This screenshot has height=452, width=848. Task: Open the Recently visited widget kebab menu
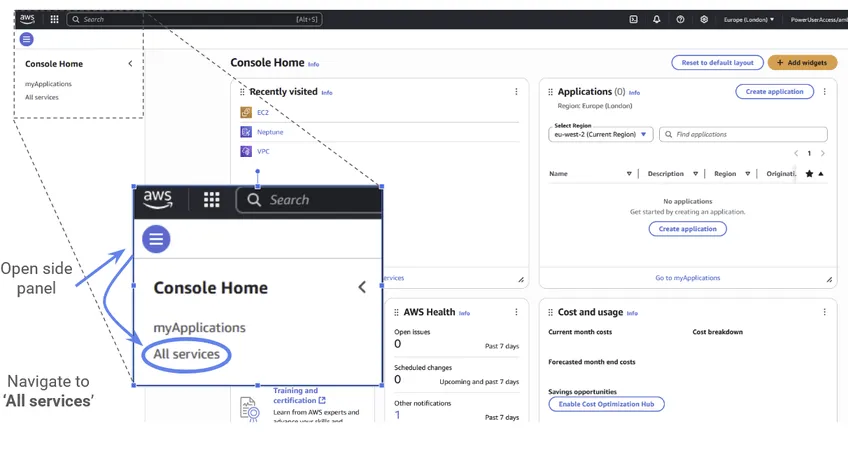(516, 92)
